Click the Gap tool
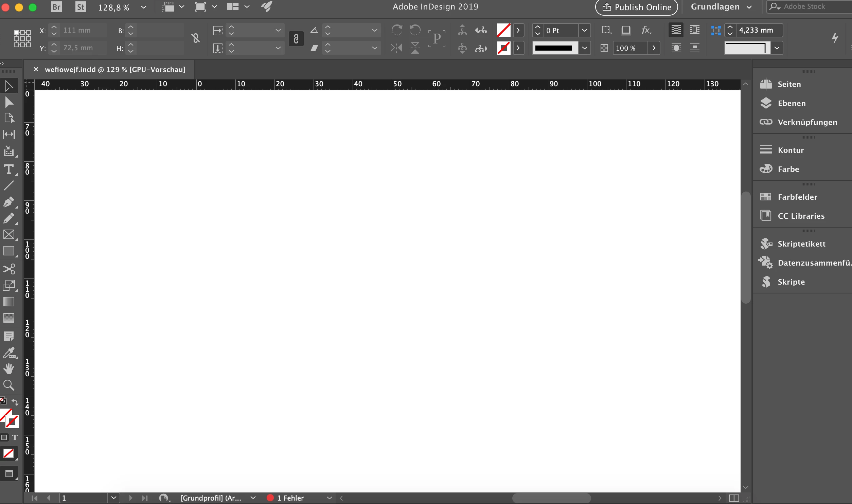Image resolution: width=852 pixels, height=504 pixels. point(8,134)
